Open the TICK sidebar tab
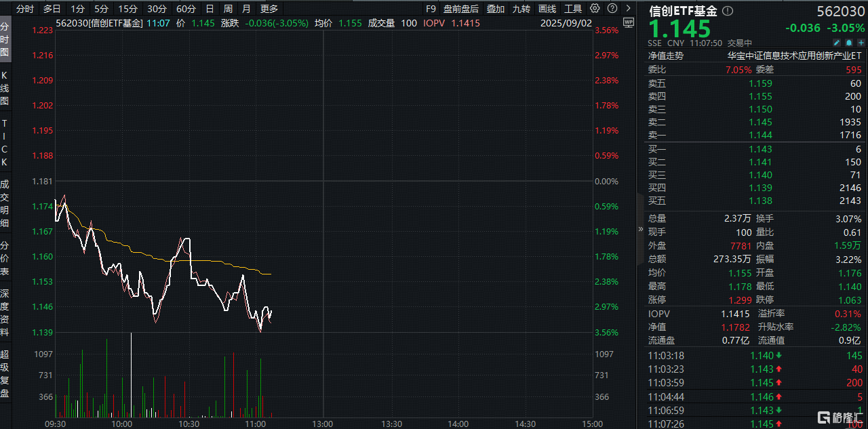Image resolution: width=868 pixels, height=429 pixels. coord(5,143)
